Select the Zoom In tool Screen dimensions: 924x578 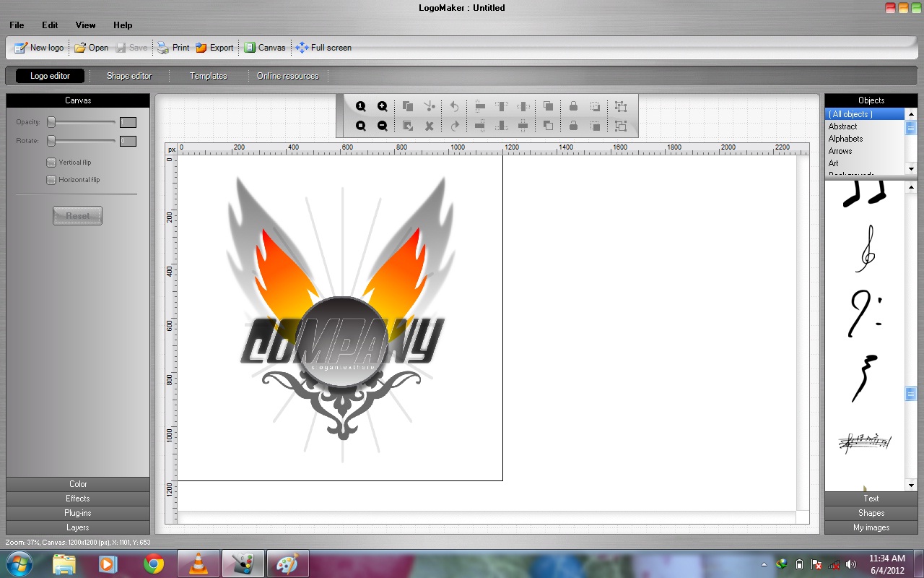point(383,105)
